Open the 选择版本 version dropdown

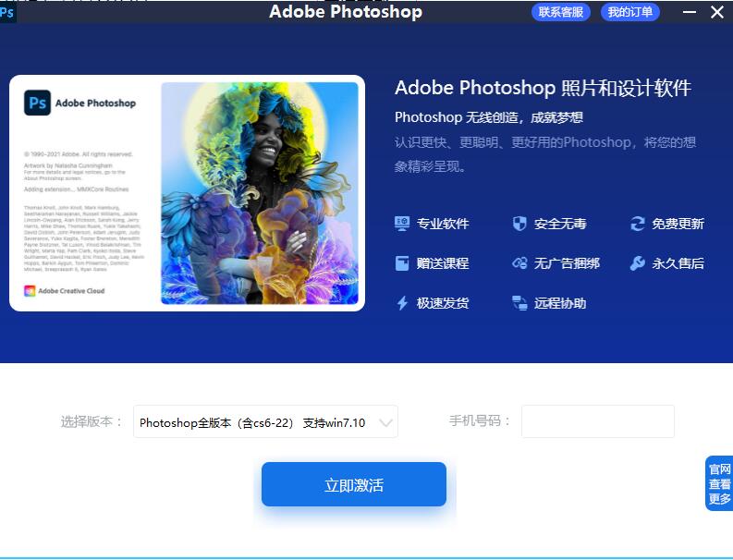(x=265, y=421)
